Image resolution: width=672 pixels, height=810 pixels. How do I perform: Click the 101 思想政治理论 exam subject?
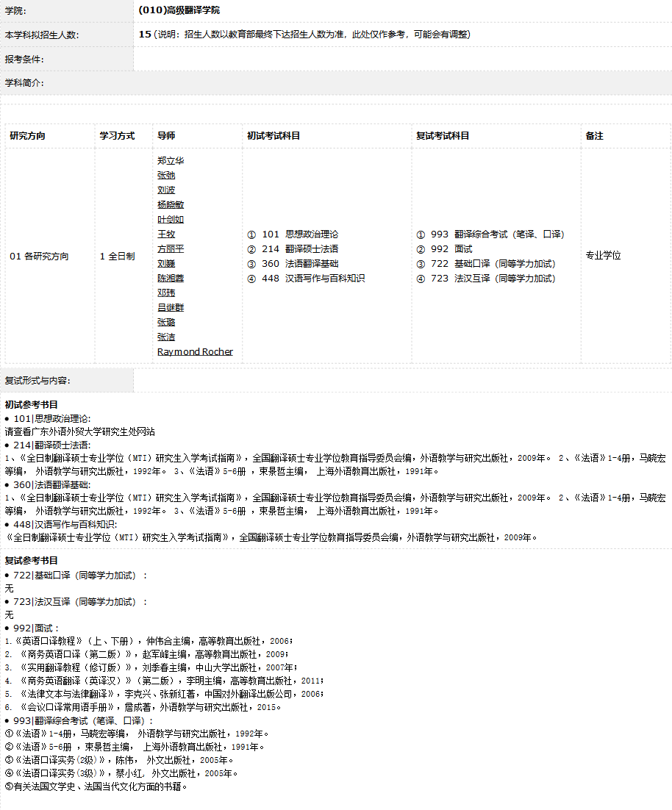click(293, 234)
